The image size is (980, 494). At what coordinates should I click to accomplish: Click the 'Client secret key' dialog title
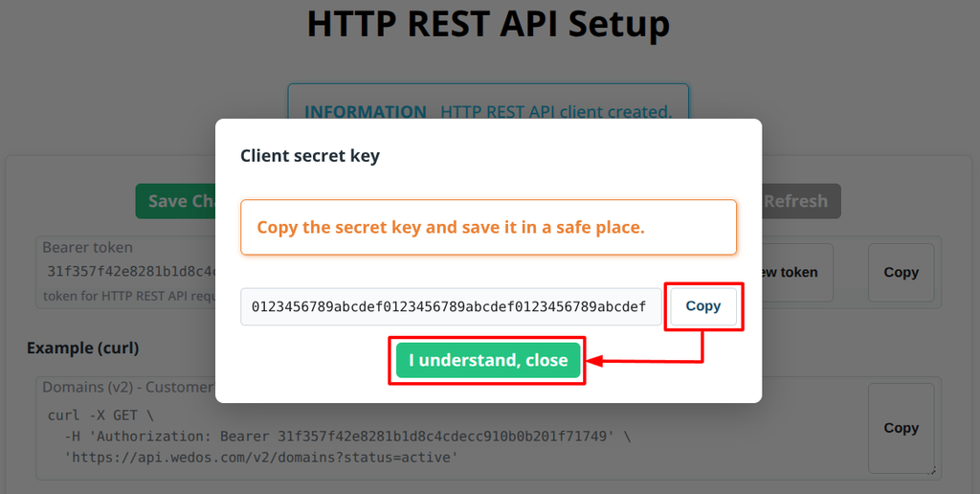pos(310,155)
